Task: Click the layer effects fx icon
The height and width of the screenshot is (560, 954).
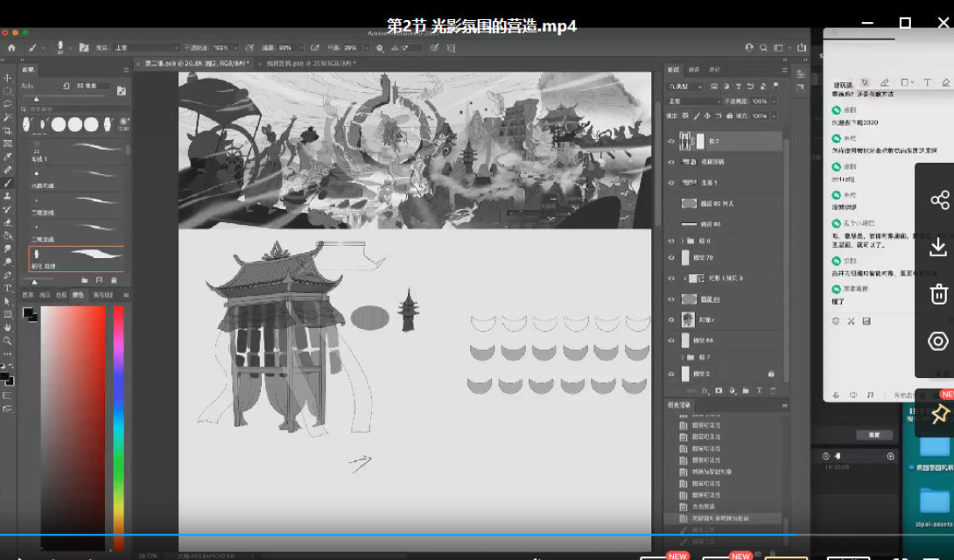Action: pos(705,391)
